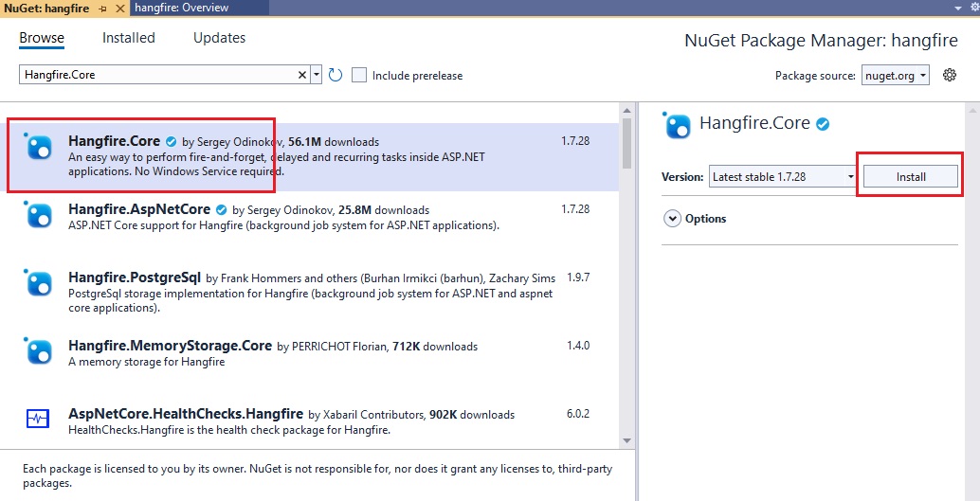Click the Install button
Image resolution: width=980 pixels, height=501 pixels.
coord(911,177)
